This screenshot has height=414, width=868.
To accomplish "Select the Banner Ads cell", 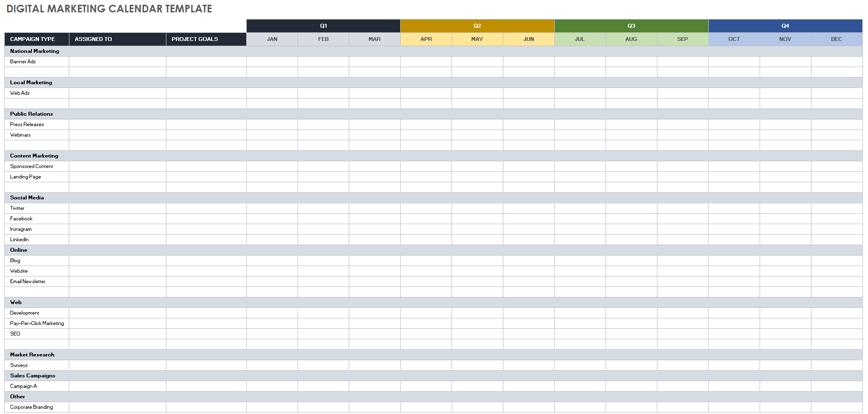I will [x=37, y=61].
